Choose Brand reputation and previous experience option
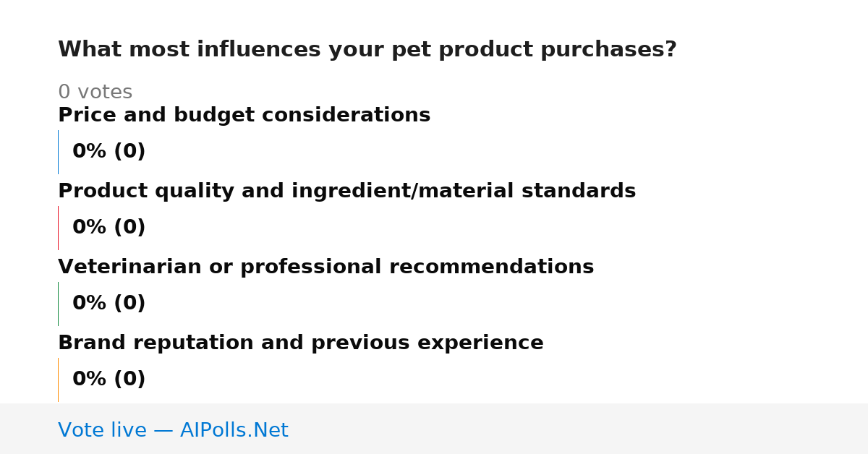Viewport: 868px width, 454px height. [300, 343]
